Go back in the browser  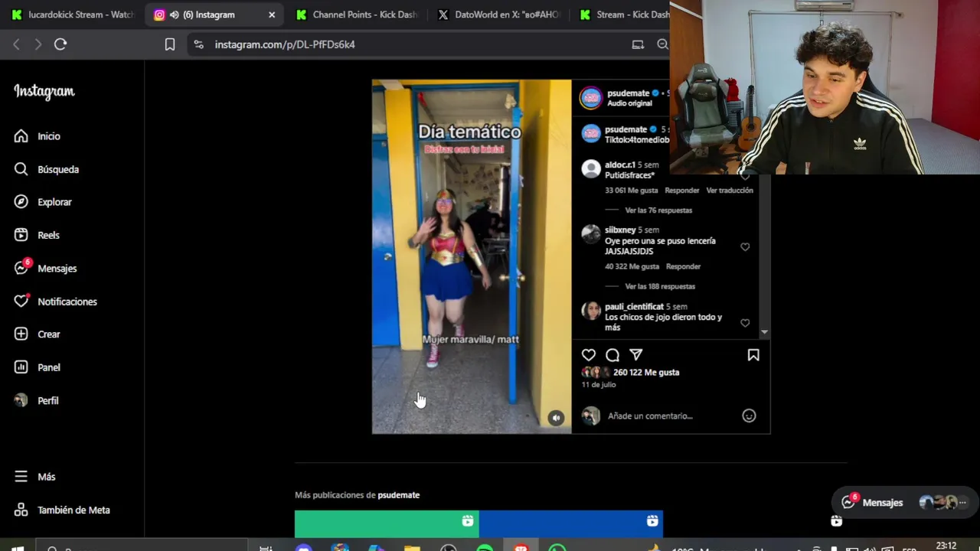pos(16,44)
